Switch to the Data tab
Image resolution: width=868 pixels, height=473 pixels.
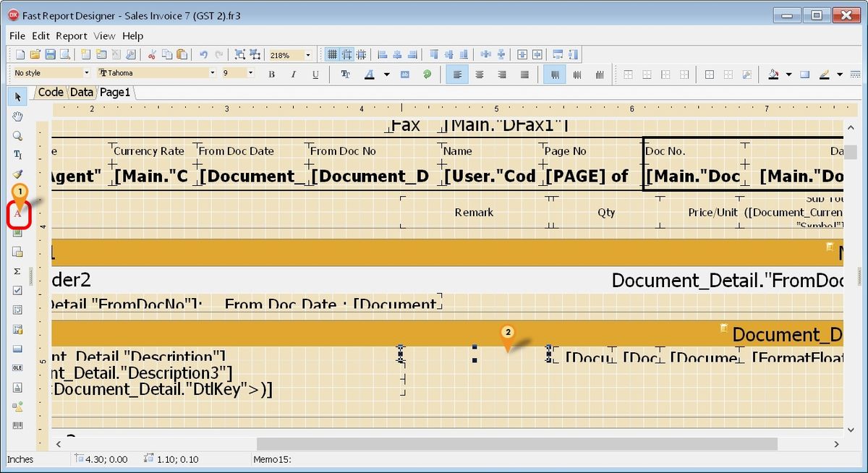click(82, 92)
